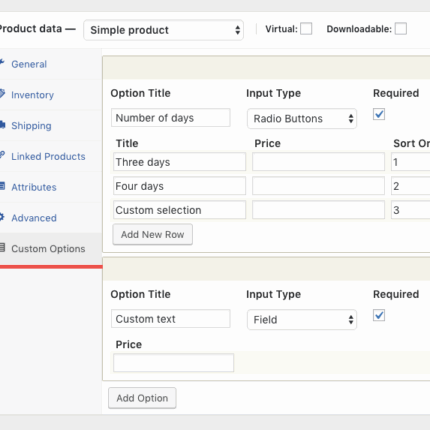Uncheck Required for Number of days option
Viewport: 430px width, 430px height.
pos(379,114)
